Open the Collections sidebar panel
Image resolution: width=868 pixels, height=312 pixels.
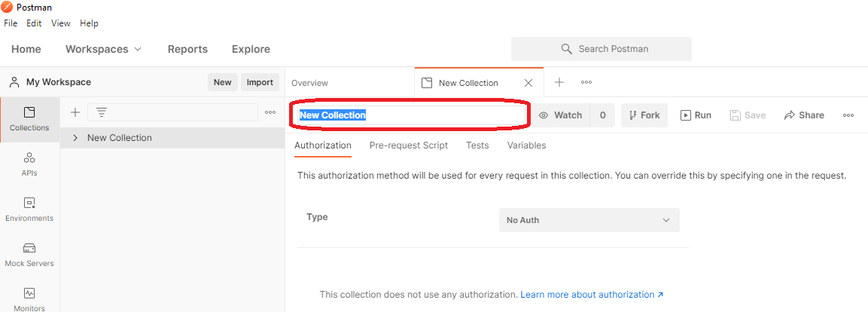click(29, 119)
